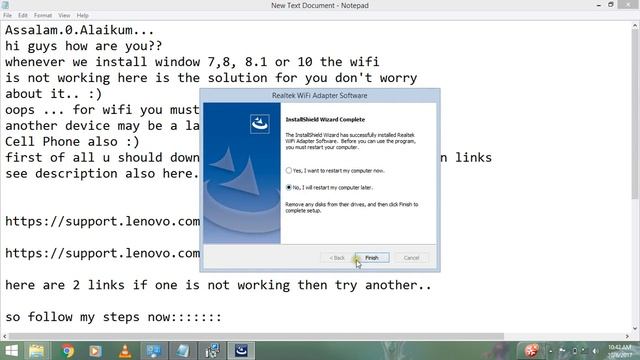Image resolution: width=640 pixels, height=360 pixels.
Task: Minimize the Notepad window
Action: click(598, 5)
